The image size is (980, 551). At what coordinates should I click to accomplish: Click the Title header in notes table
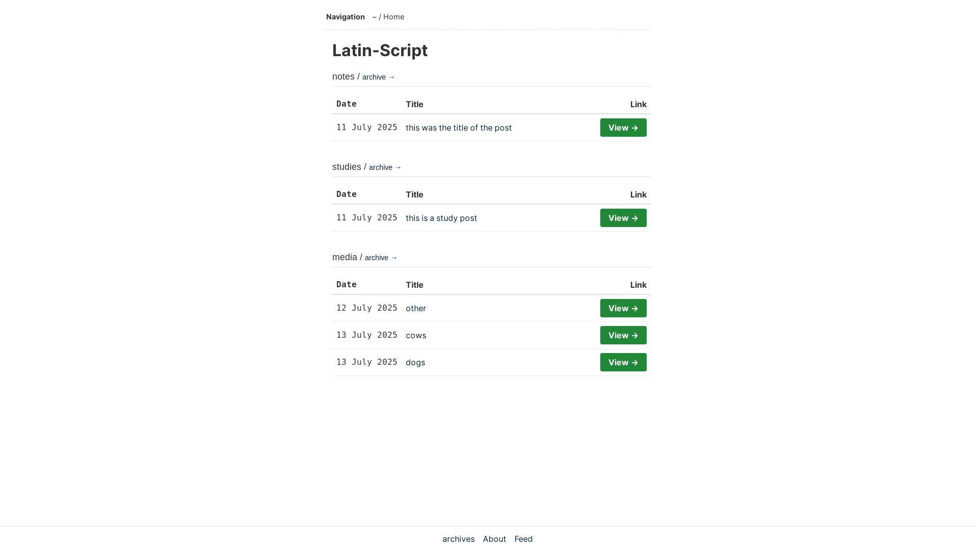tap(414, 104)
